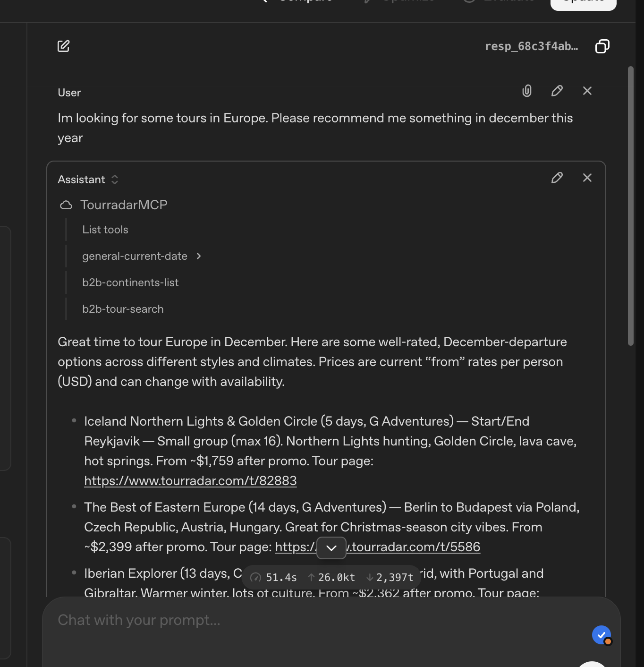644x667 pixels.
Task: Click the blue checkmark extension badge
Action: tap(602, 635)
